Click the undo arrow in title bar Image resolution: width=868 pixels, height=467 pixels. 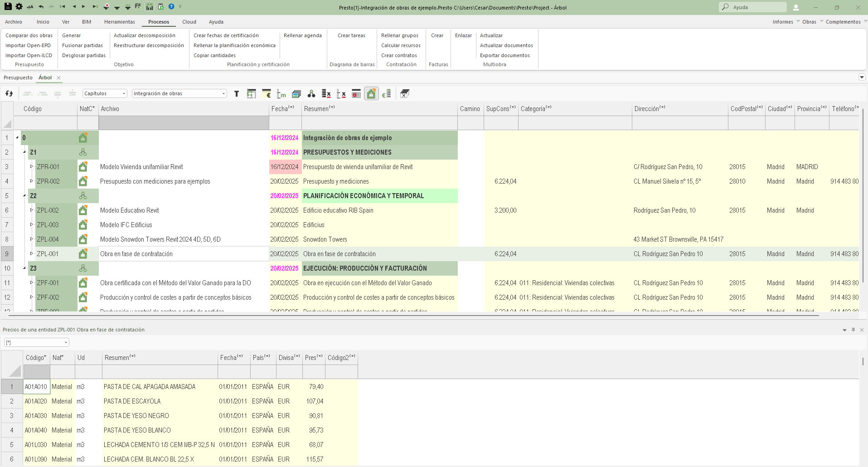(41, 7)
